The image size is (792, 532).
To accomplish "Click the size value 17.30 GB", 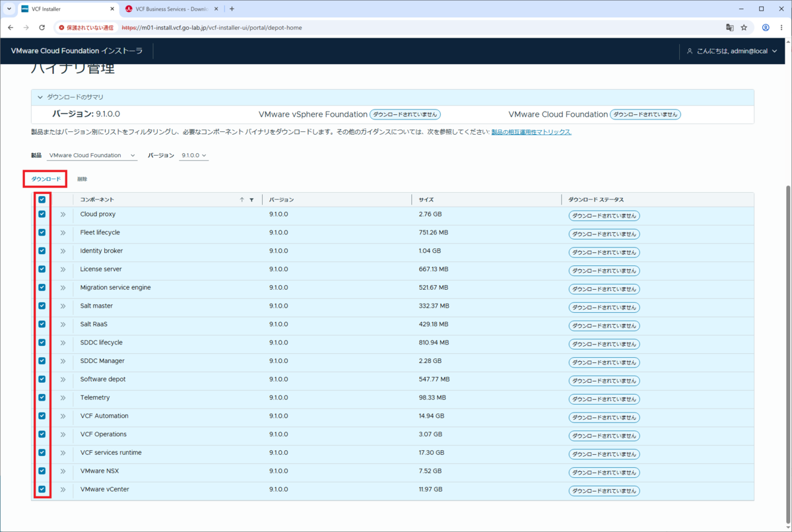I will pyautogui.click(x=432, y=453).
